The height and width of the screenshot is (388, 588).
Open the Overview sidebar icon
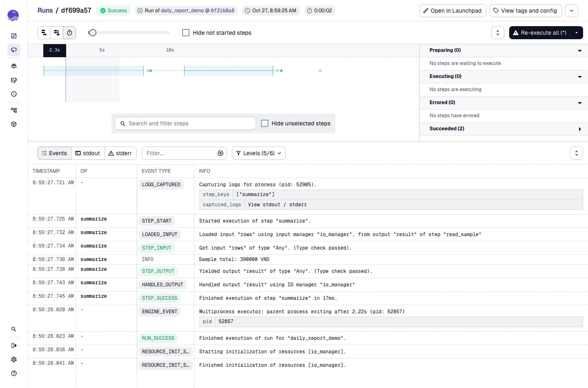14,36
